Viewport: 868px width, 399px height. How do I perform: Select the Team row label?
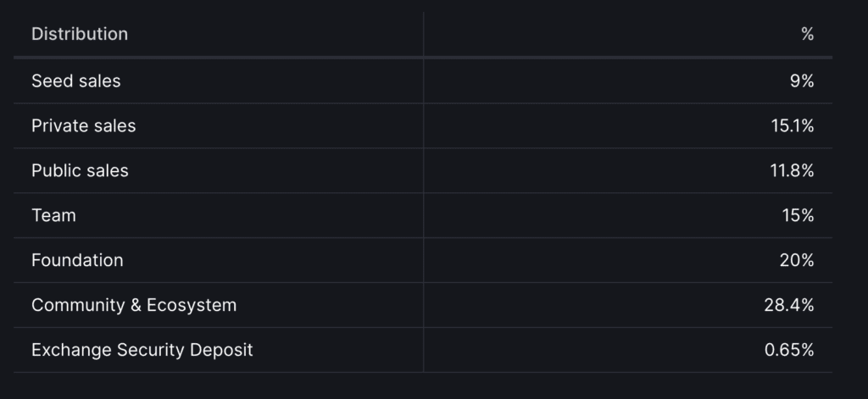[x=53, y=216]
